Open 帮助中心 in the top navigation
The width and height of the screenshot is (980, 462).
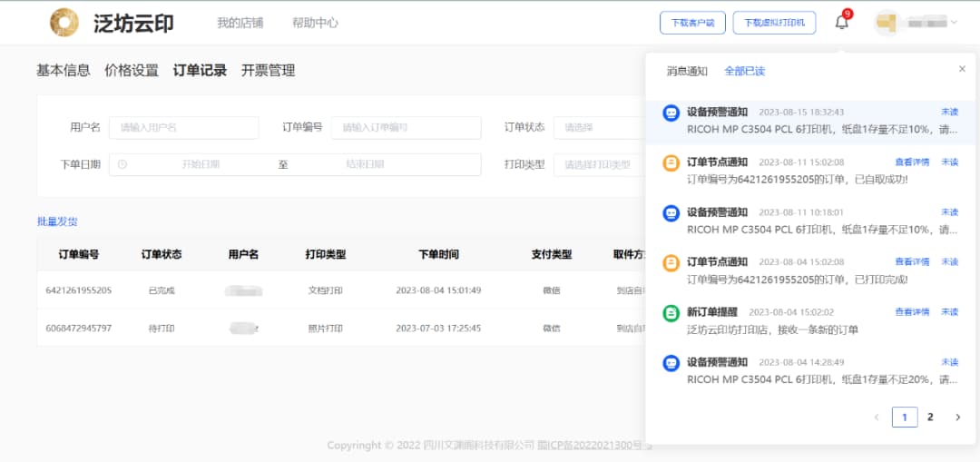coord(315,23)
